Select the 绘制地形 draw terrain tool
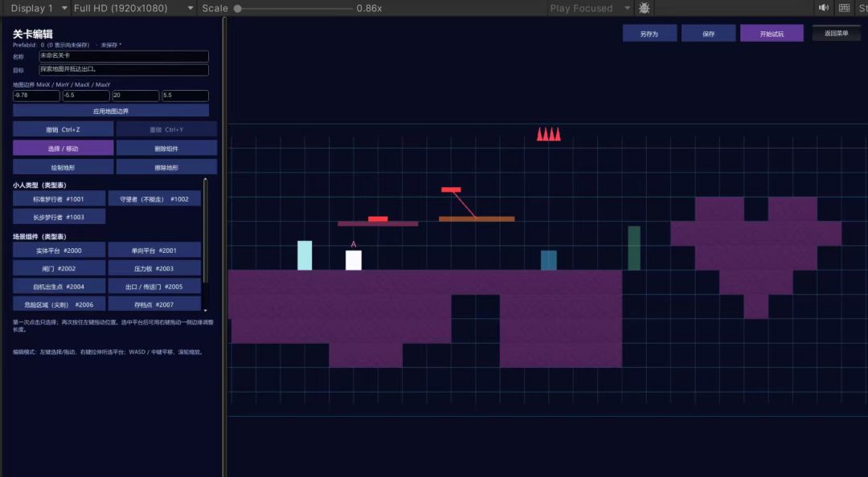The width and height of the screenshot is (868, 477). pos(63,166)
